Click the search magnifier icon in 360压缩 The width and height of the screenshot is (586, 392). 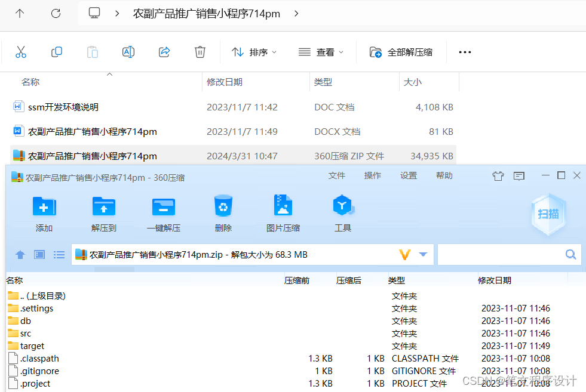tap(570, 255)
